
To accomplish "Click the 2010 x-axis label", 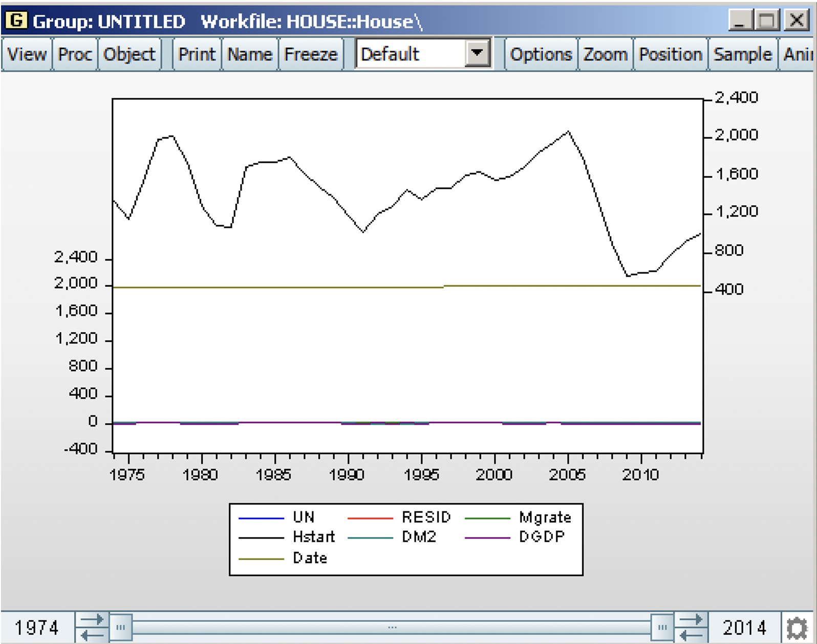I will click(640, 475).
